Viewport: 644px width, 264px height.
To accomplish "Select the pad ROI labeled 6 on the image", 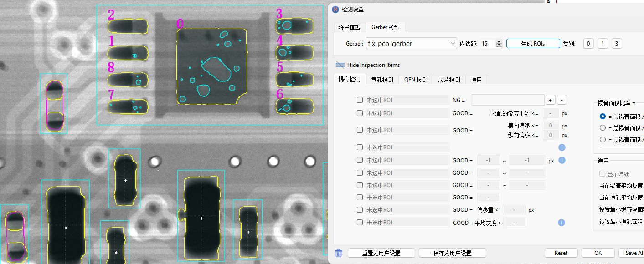I will coord(295,107).
